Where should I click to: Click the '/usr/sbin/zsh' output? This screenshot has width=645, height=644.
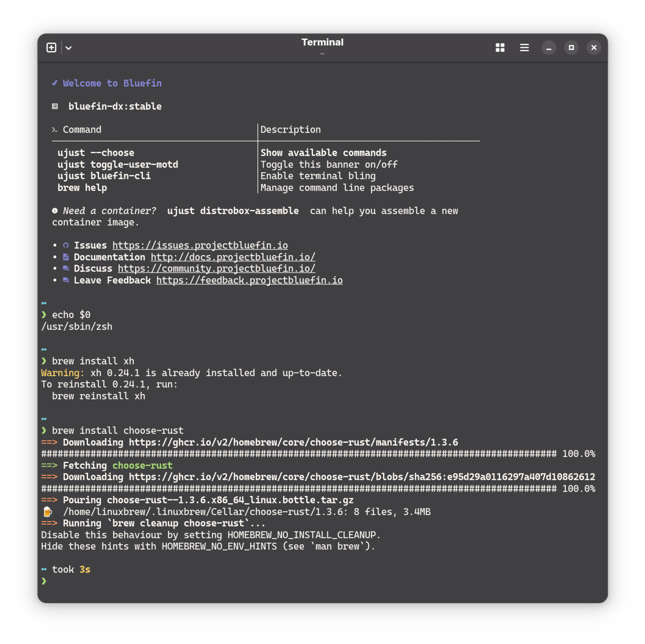(77, 326)
